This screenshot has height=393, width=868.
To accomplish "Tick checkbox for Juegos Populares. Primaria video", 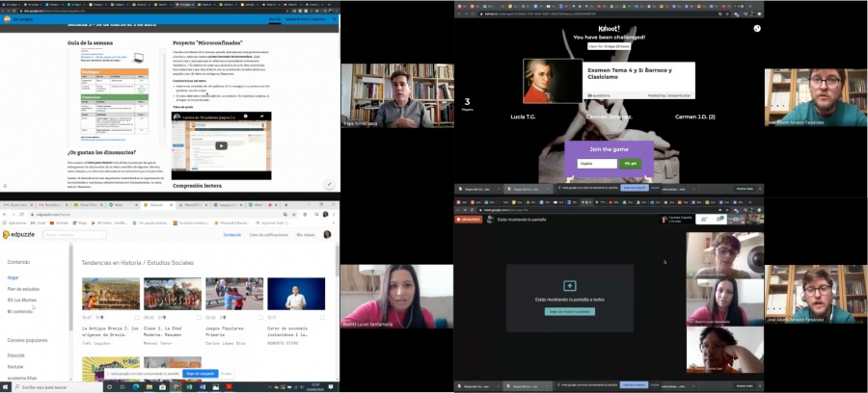I will [x=260, y=318].
